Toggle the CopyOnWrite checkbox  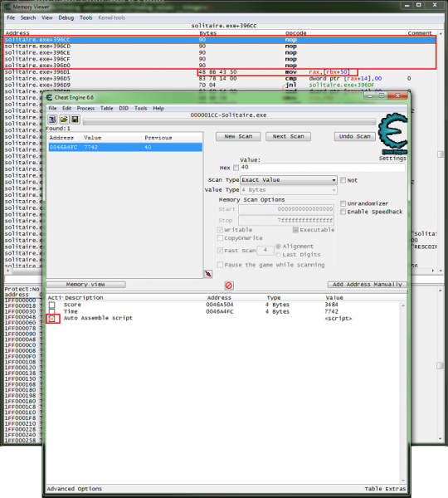(220, 238)
